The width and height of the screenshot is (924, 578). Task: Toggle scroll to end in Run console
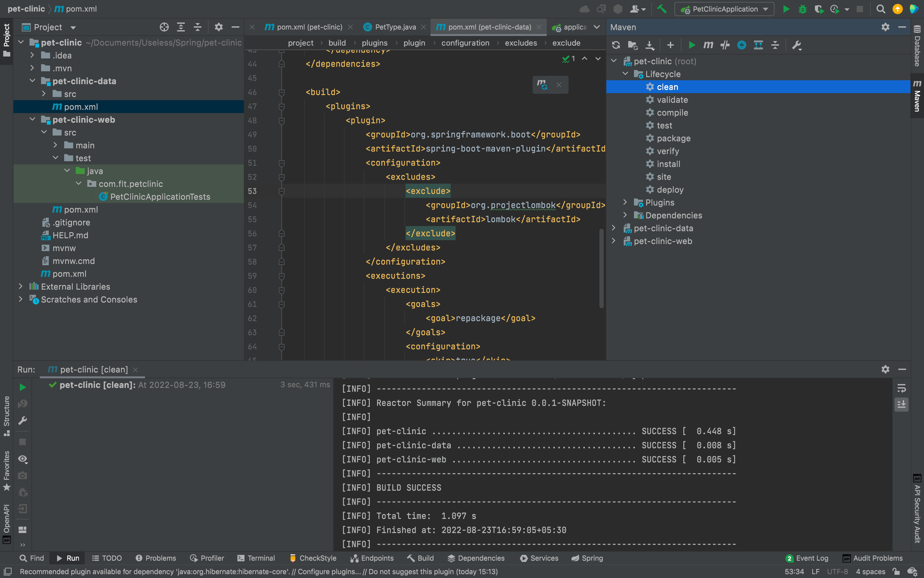point(902,405)
